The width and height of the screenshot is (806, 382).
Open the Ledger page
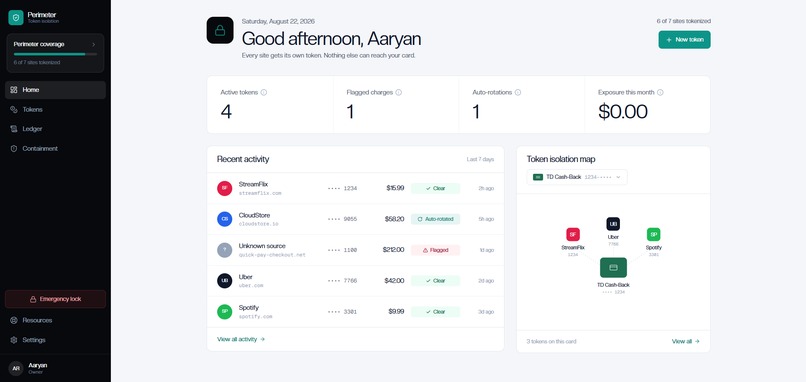click(x=56, y=129)
